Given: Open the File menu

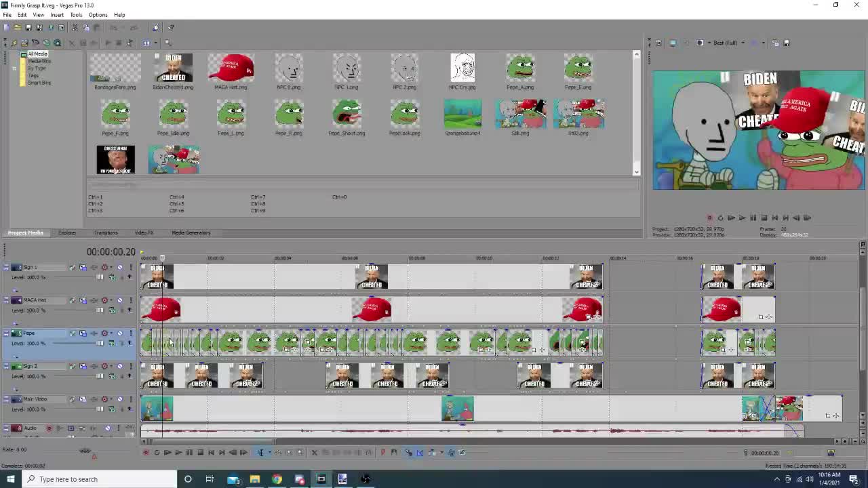Looking at the screenshot, I should 7,15.
